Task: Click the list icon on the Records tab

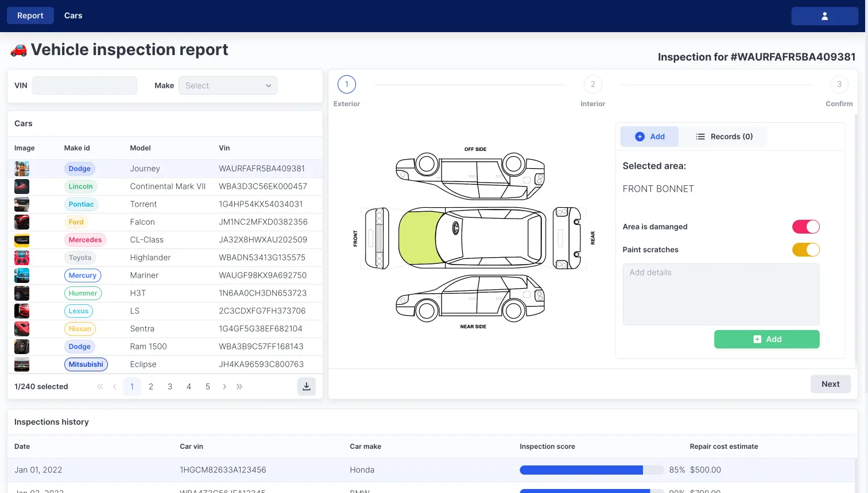Action: [x=700, y=137]
